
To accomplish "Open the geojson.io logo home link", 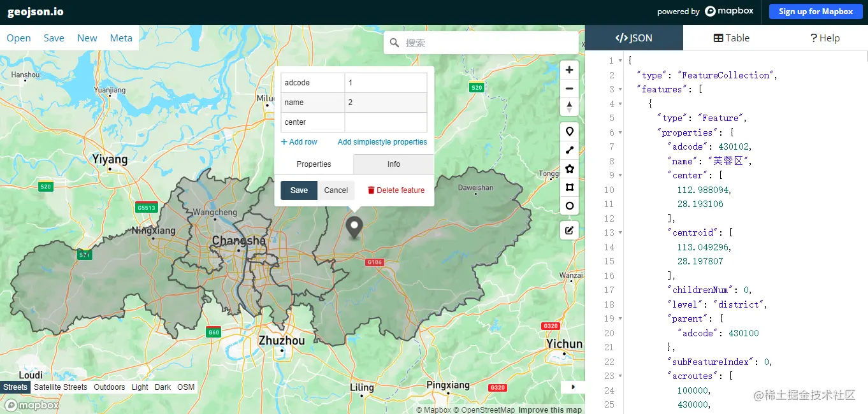I will pos(36,11).
